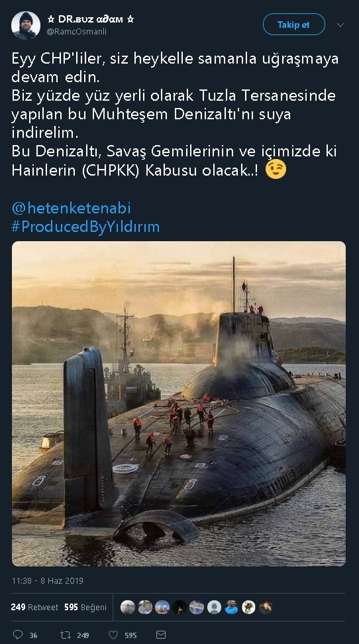
Task: Open the submarine photo
Action: click(x=179, y=403)
